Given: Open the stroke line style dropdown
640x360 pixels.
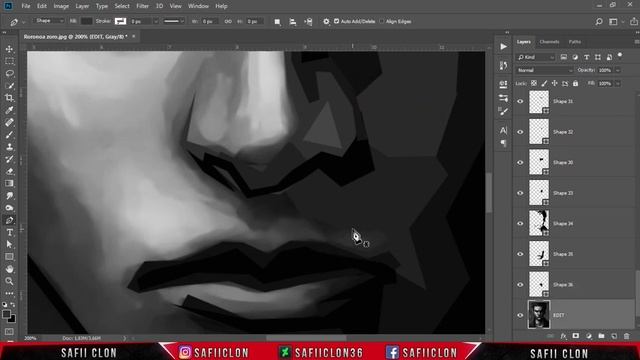Looking at the screenshot, I should (173, 21).
